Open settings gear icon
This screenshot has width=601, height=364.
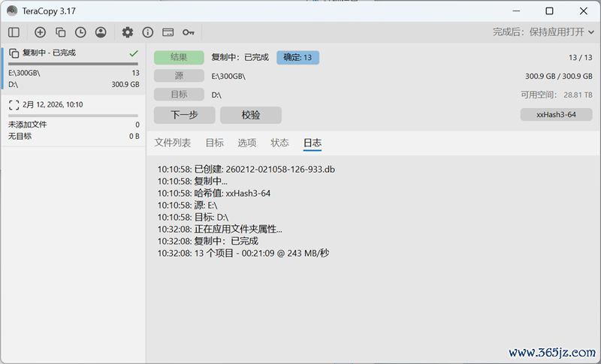[x=128, y=32]
